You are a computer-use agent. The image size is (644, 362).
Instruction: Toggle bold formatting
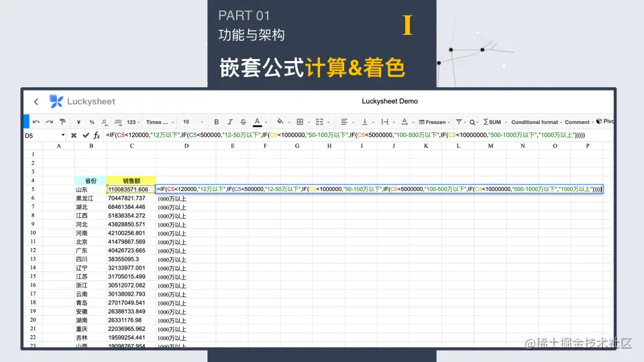pos(217,122)
